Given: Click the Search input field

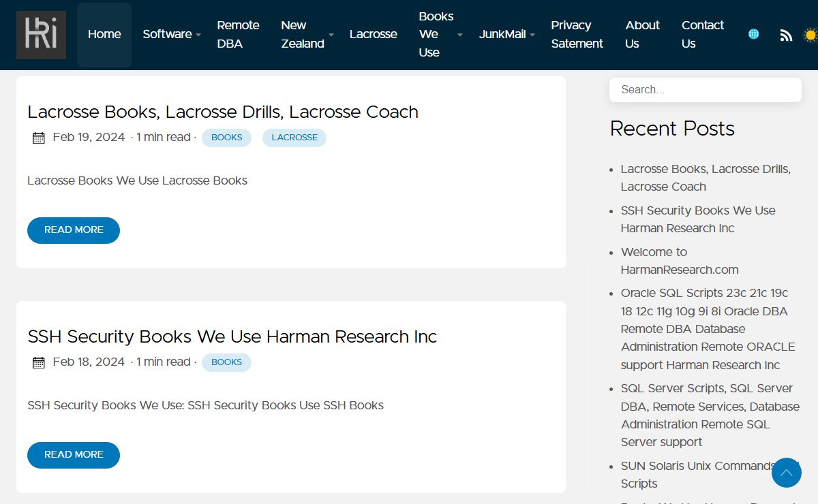Looking at the screenshot, I should [x=705, y=90].
